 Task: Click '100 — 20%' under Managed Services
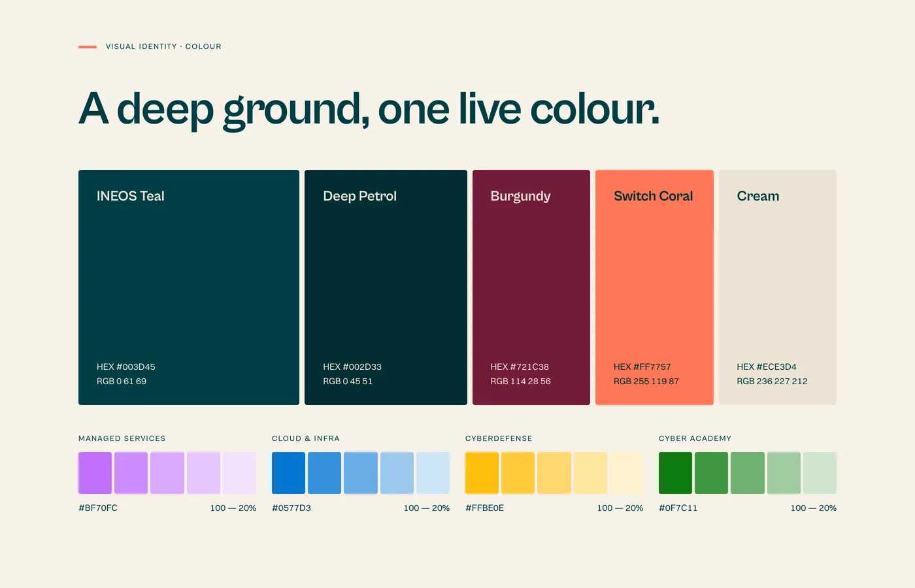(x=233, y=508)
